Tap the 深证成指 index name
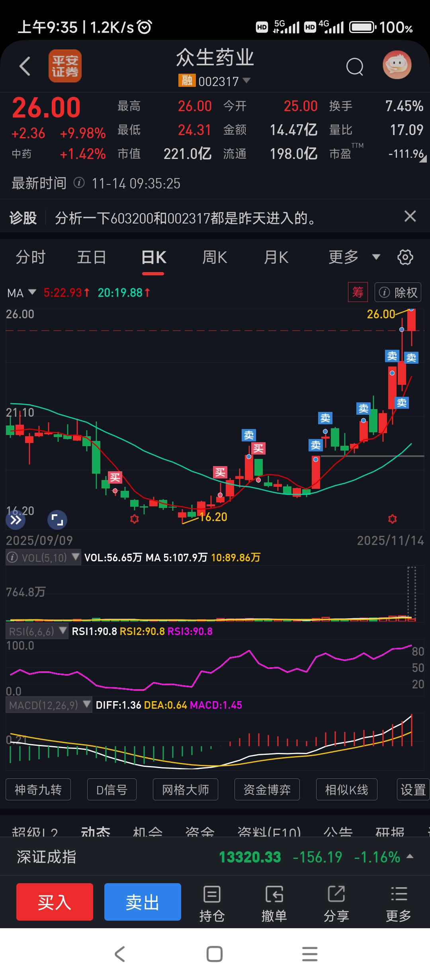Image resolution: width=430 pixels, height=980 pixels. point(47,857)
